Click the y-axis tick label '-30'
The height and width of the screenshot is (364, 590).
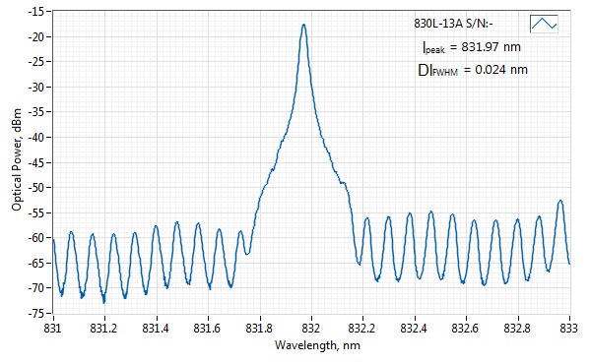[x=36, y=87]
